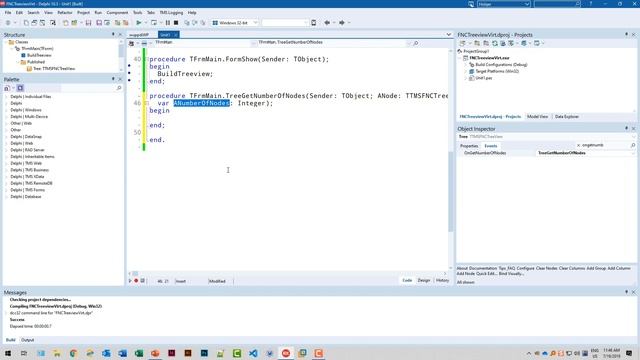Viewport: 640px width, 360px height.
Task: Open the Project menu
Action: pos(83,13)
